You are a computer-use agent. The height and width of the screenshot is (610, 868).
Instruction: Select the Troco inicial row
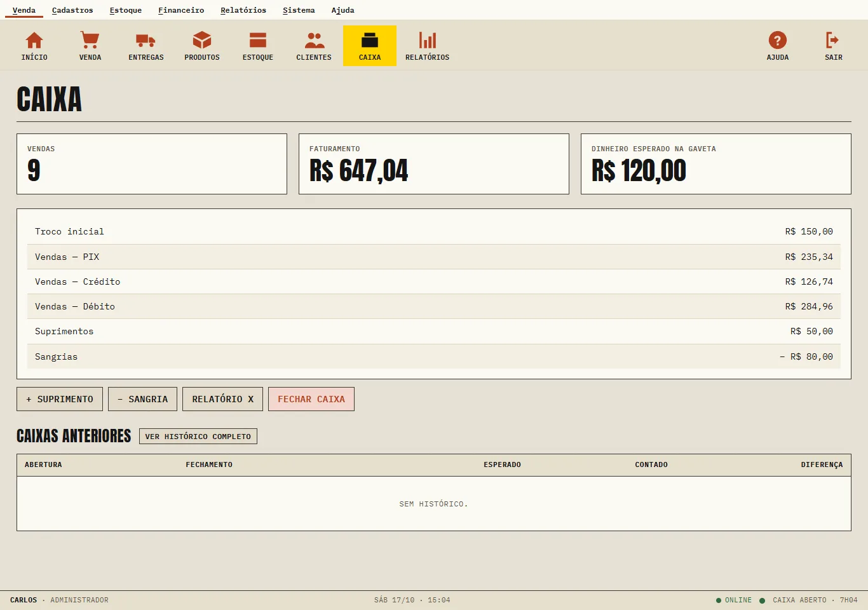pos(434,232)
